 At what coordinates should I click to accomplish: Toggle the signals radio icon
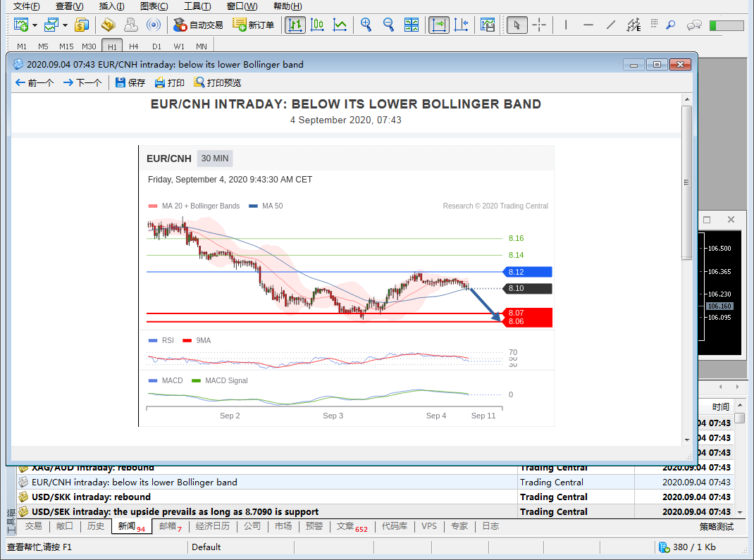click(154, 25)
